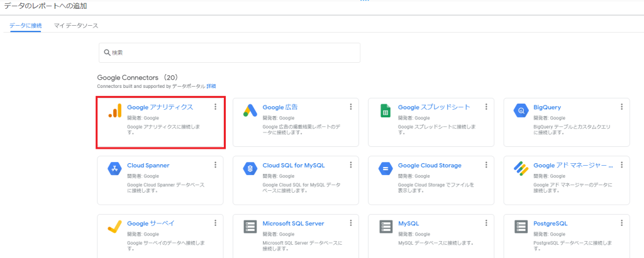Screen dimensions: 644x258
Task: Click the Google 広告 logo icon
Action: click(x=250, y=110)
